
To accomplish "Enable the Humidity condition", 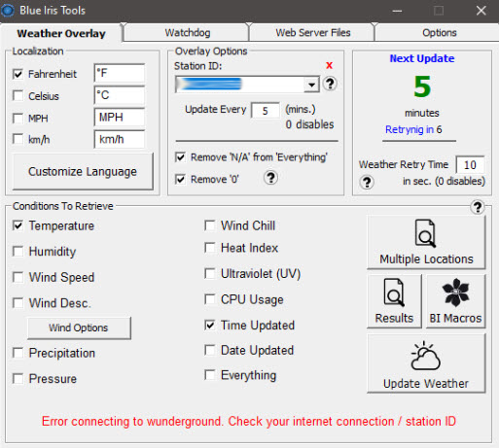I will pyautogui.click(x=18, y=252).
